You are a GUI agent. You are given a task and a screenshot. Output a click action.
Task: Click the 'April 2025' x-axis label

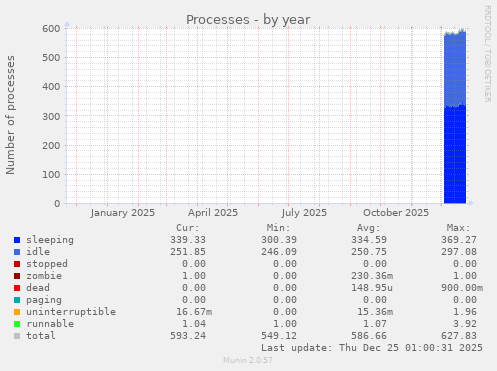point(213,213)
